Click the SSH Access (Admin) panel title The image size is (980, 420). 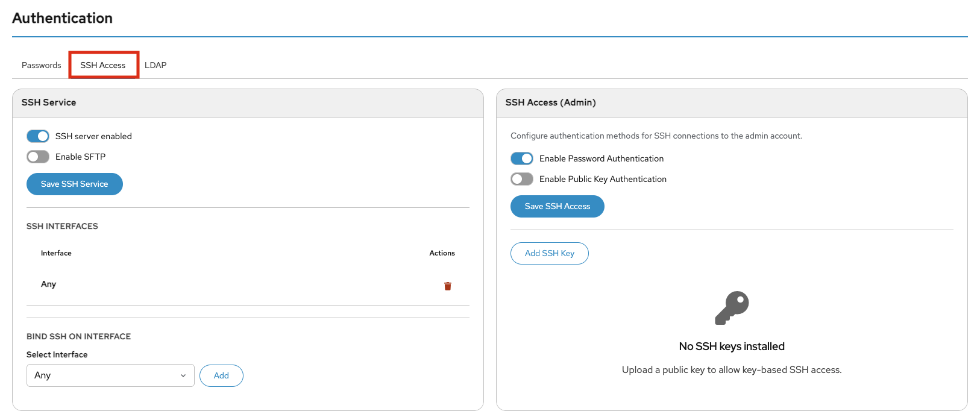pyautogui.click(x=551, y=102)
